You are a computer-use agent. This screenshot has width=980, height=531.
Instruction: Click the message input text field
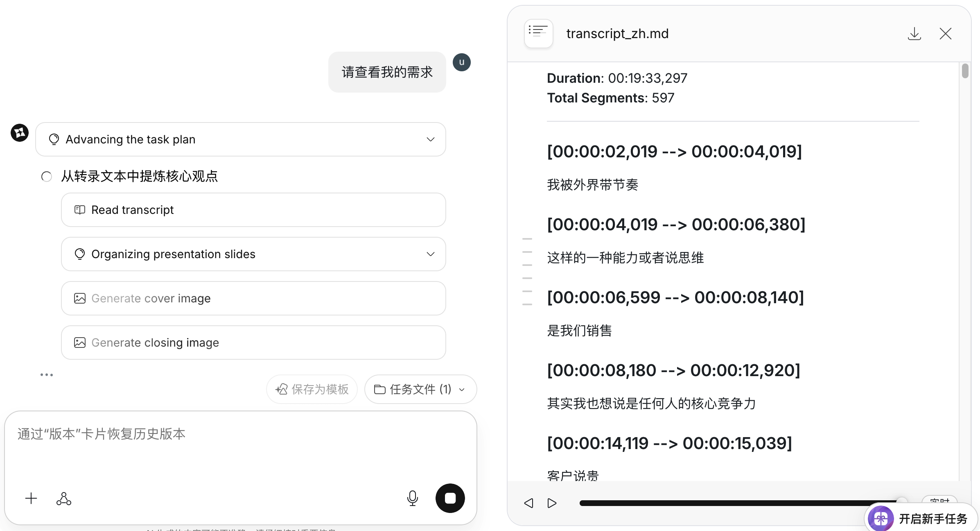click(x=241, y=447)
